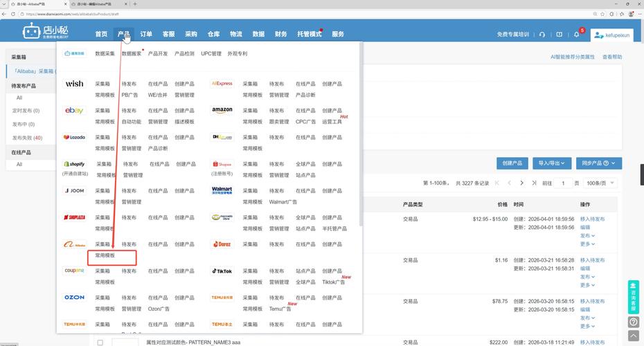644x346 pixels.
Task: Open the notification bell icon
Action: click(x=577, y=35)
